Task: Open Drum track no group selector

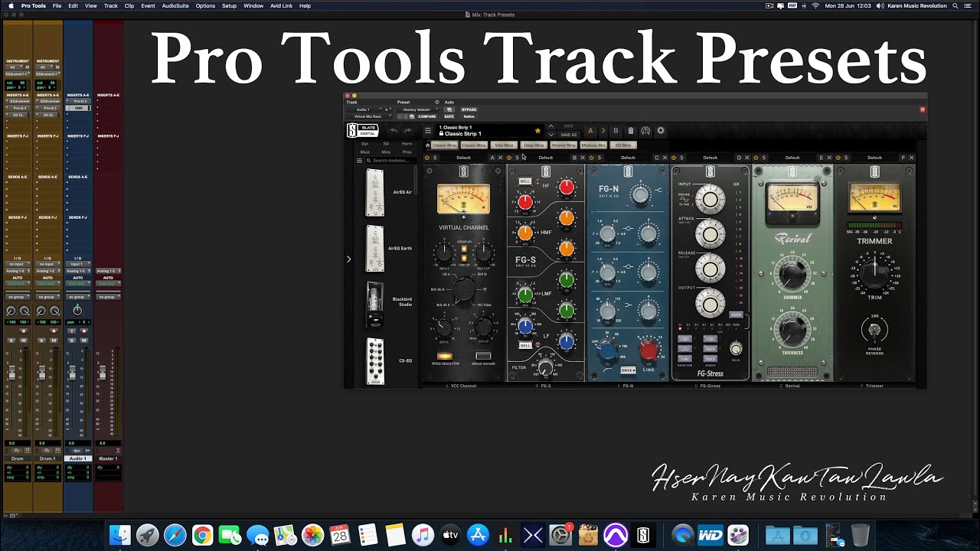Action: click(17, 296)
